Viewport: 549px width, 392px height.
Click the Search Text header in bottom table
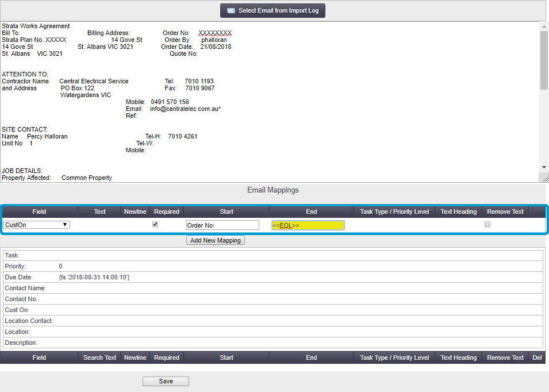click(x=99, y=358)
